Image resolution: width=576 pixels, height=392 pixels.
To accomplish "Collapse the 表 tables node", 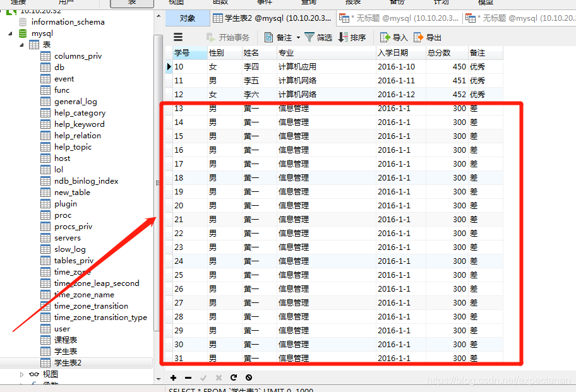I will (x=21, y=45).
